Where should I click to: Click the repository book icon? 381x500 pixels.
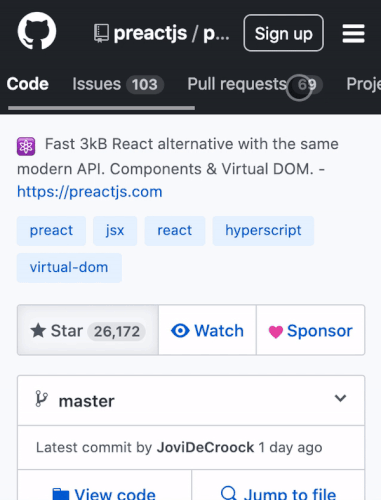pyautogui.click(x=101, y=33)
